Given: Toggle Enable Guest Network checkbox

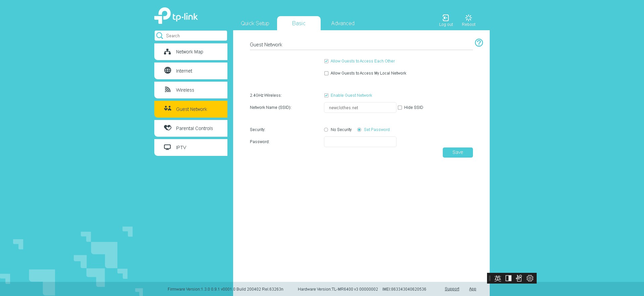Looking at the screenshot, I should [x=326, y=95].
